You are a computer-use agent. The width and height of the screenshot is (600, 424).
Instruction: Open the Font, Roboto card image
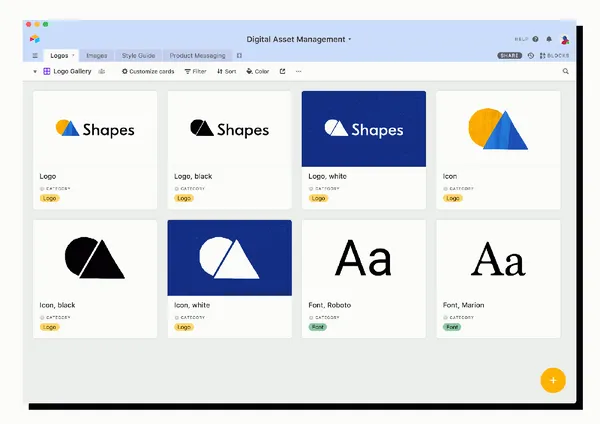(364, 258)
